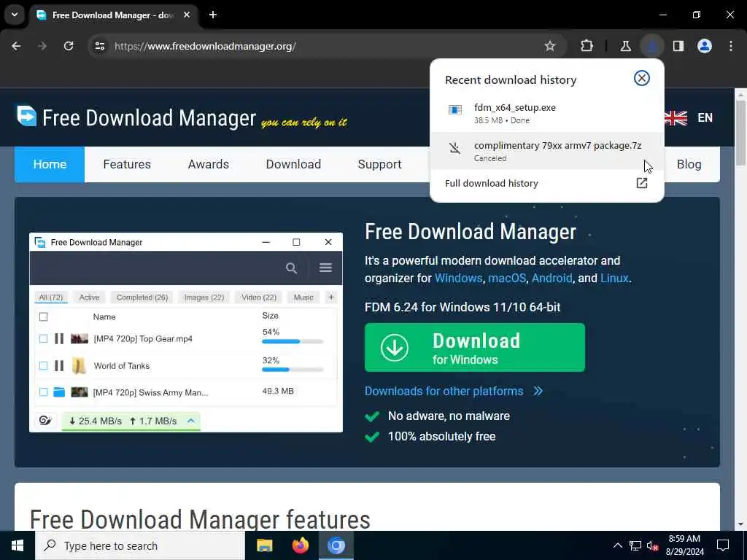The width and height of the screenshot is (747, 560).
Task: Follow the macOS platform link
Action: click(x=507, y=278)
